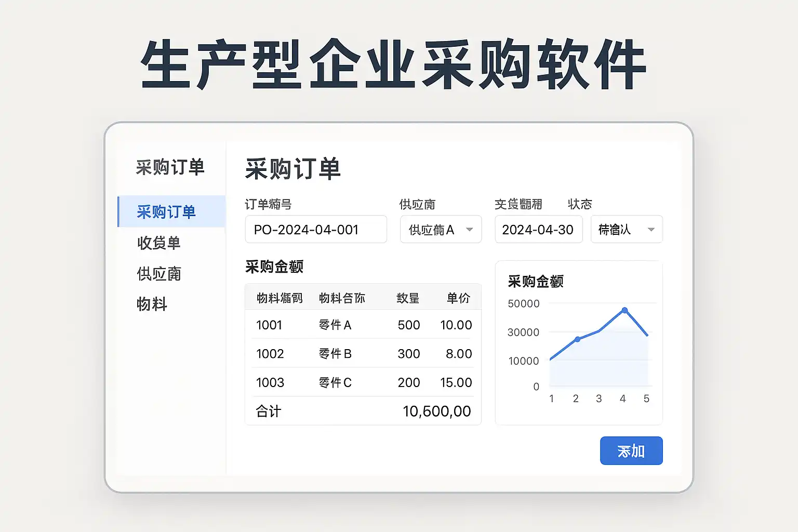Click the 生产型企业采购软件 headline
Screen dimensions: 798x532
tap(393, 64)
